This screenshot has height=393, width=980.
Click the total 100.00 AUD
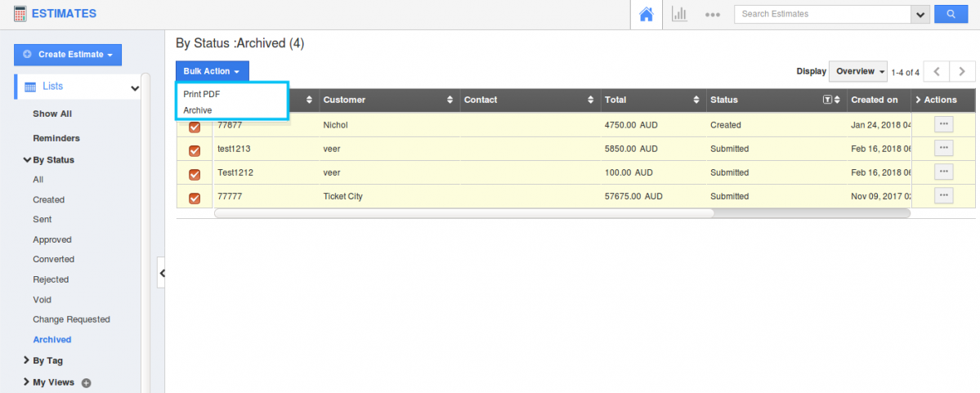click(x=629, y=172)
